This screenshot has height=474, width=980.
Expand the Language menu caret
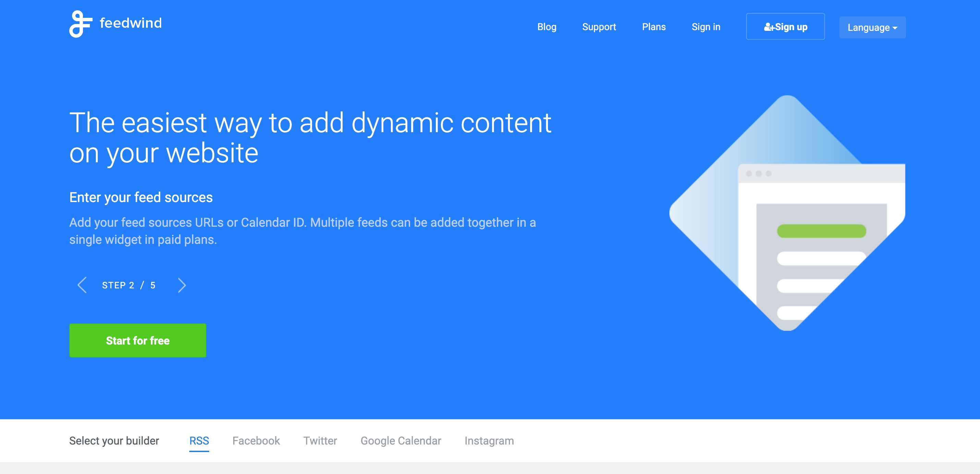896,28
